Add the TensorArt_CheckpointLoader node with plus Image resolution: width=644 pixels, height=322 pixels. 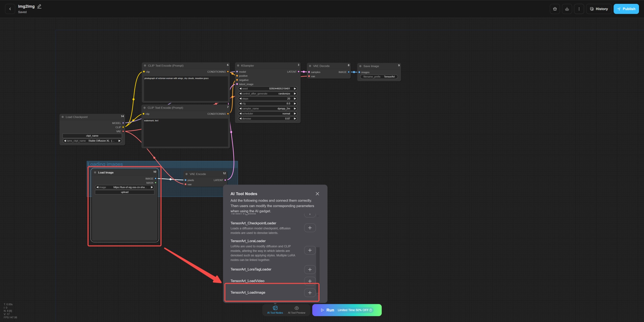(x=310, y=228)
